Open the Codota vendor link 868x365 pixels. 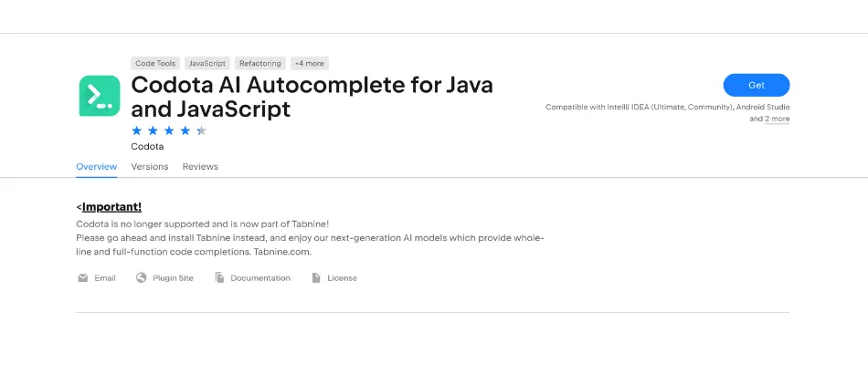point(147,146)
